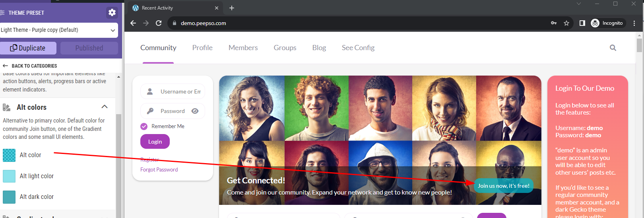Click the site search magnifier icon
This screenshot has width=644, height=218.
pos(613,48)
